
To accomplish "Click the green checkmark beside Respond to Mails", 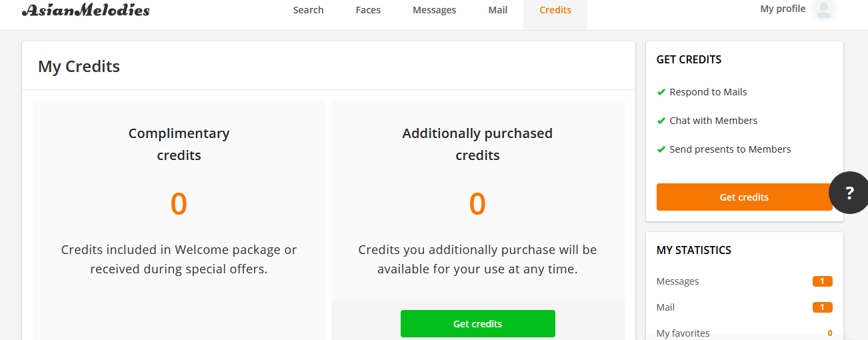I will [x=661, y=92].
